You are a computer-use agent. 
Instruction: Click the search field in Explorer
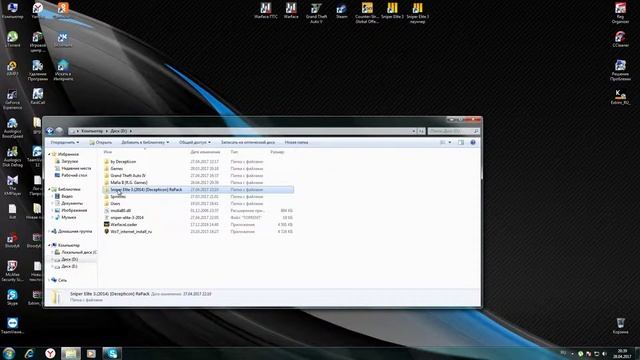(453, 131)
